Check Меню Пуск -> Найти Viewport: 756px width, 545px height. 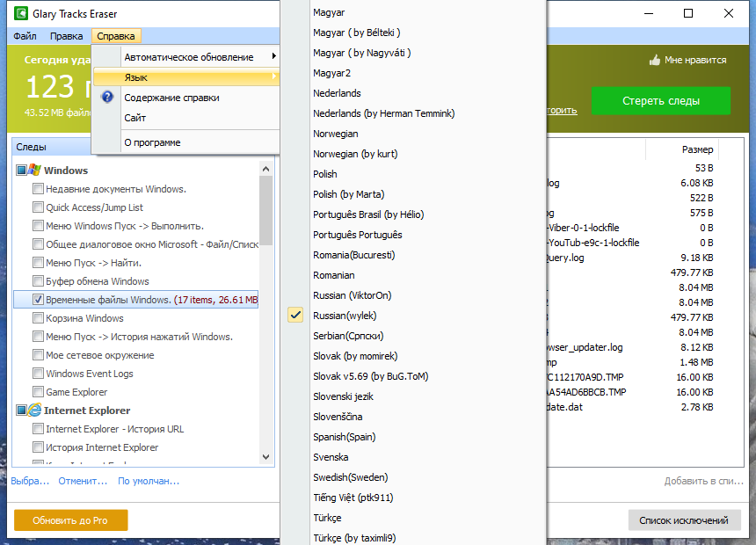38,262
